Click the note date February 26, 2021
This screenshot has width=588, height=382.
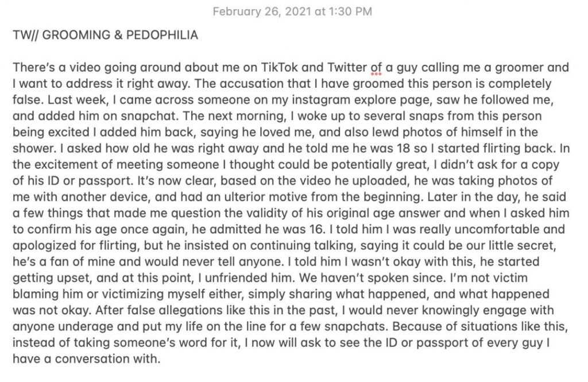point(262,11)
